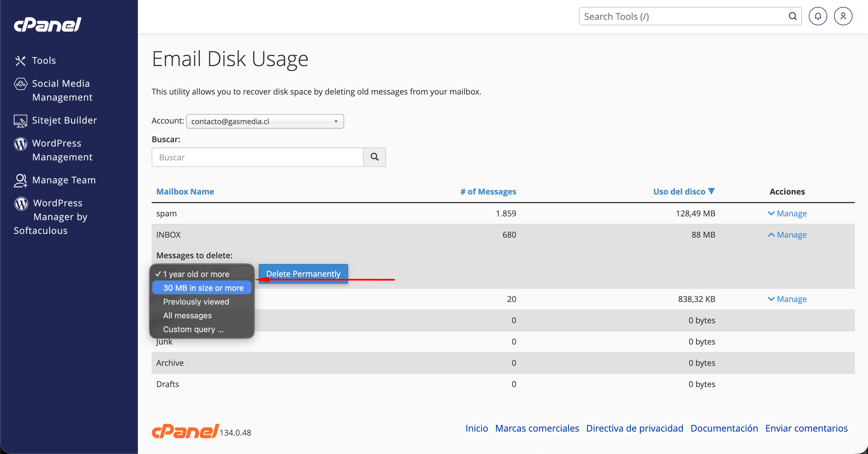Collapse Manage for the INBOX mailbox
Viewport: 868px width, 454px height.
pos(787,234)
